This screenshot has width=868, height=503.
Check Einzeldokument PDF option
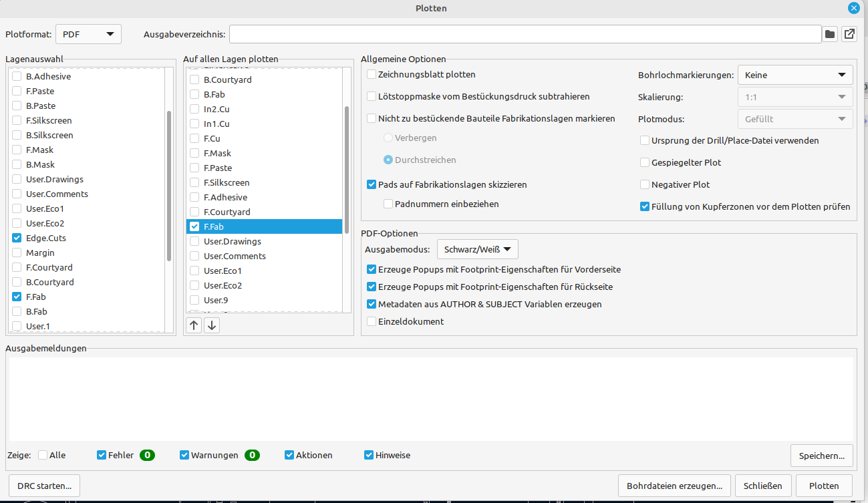(372, 321)
